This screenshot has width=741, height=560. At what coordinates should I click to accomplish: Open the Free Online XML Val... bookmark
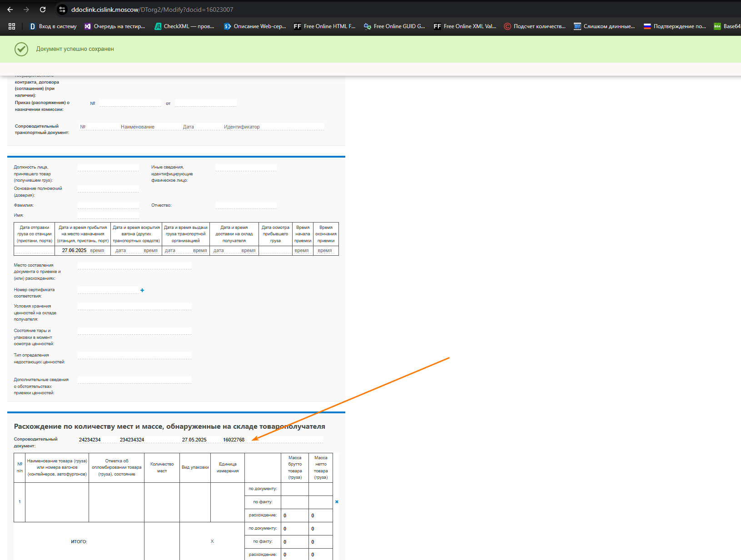(x=465, y=26)
